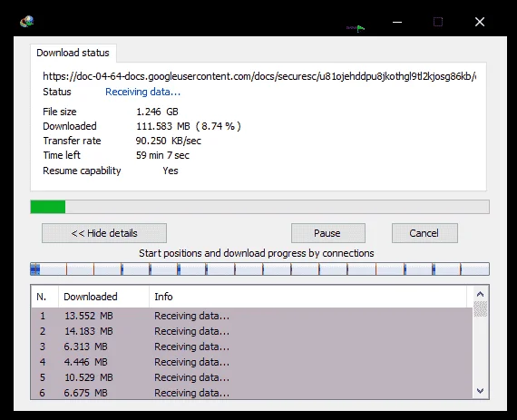Click the N. column header
Image resolution: width=517 pixels, height=420 pixels.
44,297
